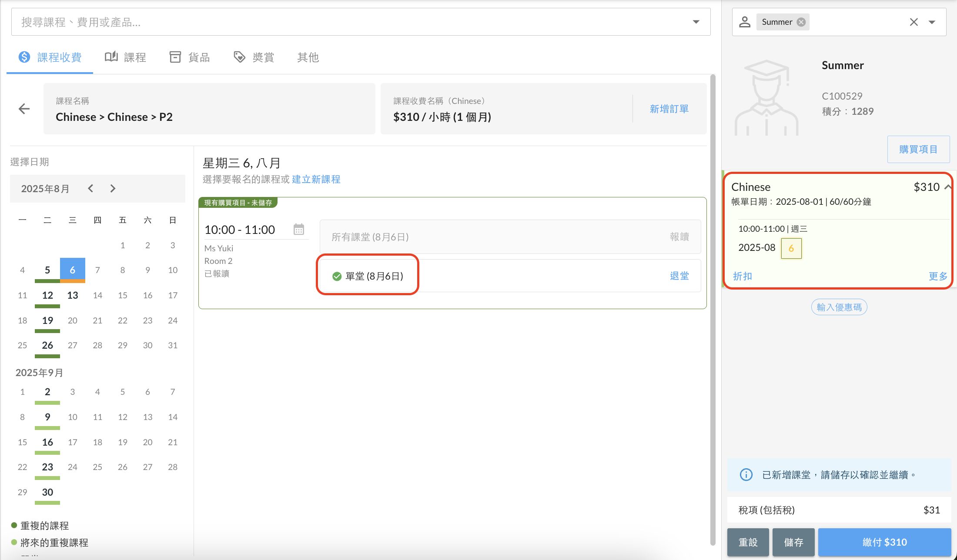This screenshot has width=957, height=560.
Task: Select highlighted August 6 in the calendar
Action: pyautogui.click(x=73, y=270)
